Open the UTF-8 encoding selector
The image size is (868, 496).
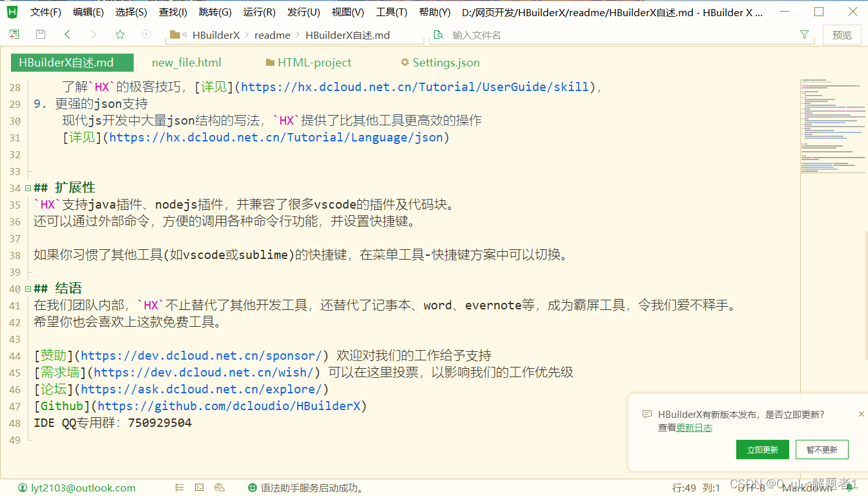click(752, 488)
